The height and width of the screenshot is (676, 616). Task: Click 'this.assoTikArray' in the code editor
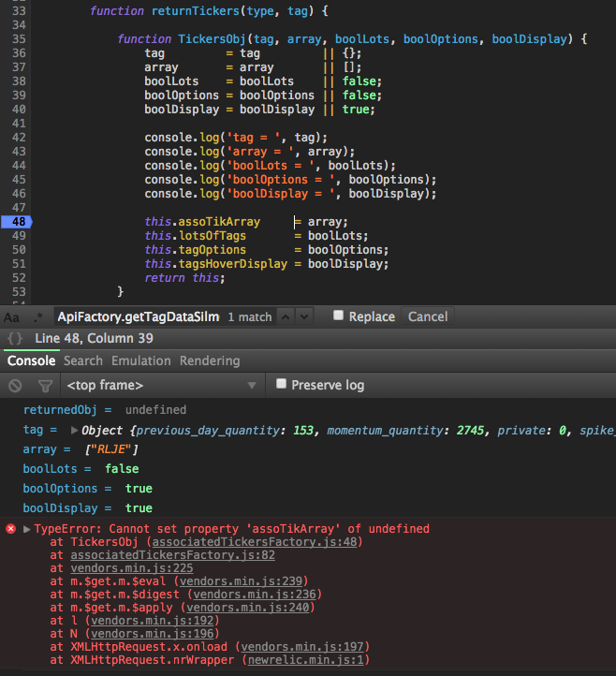[202, 222]
